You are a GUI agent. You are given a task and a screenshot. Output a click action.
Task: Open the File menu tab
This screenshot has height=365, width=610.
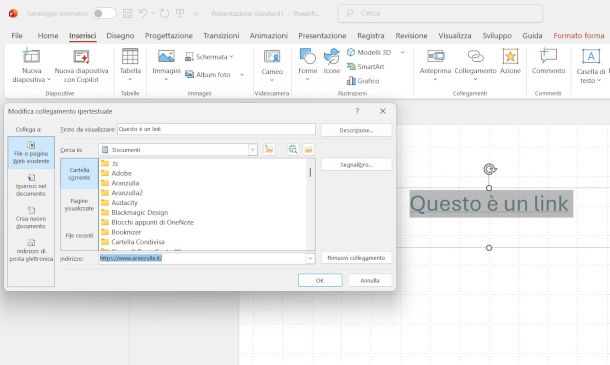17,36
